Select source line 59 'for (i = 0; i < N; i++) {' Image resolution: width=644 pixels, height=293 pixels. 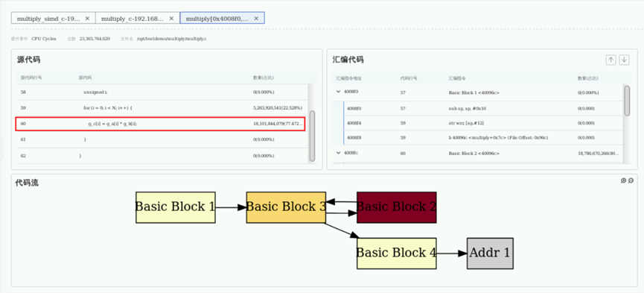click(x=162, y=108)
